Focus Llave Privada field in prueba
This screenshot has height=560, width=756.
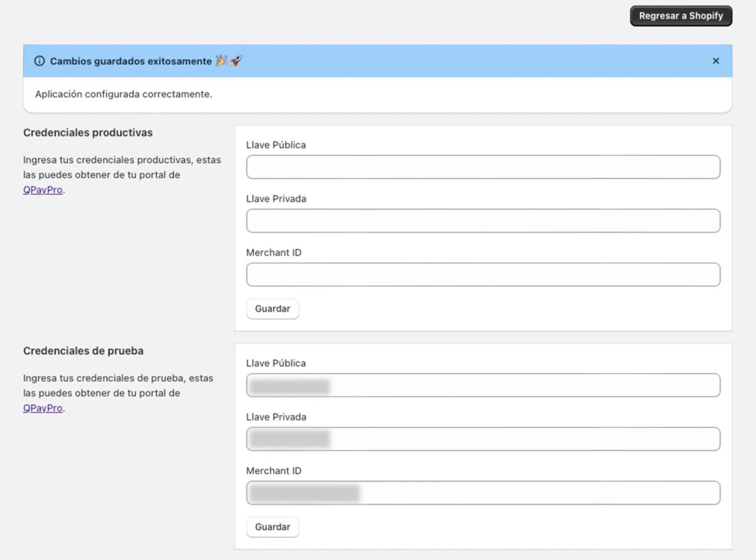483,439
